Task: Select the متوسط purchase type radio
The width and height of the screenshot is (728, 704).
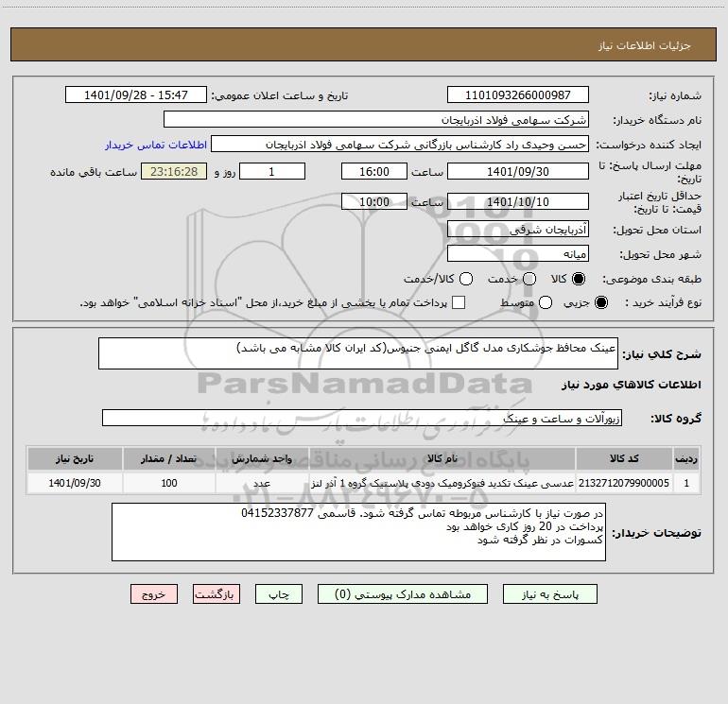Action: (x=546, y=302)
